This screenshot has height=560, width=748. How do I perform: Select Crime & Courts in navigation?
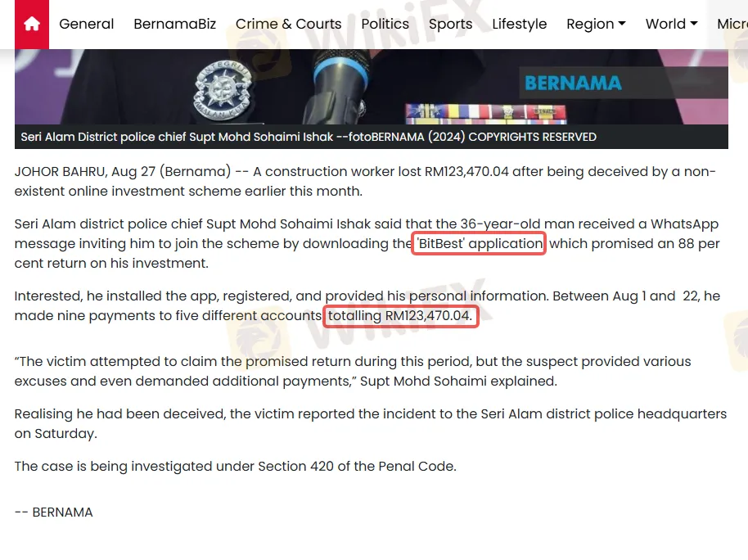click(x=289, y=24)
